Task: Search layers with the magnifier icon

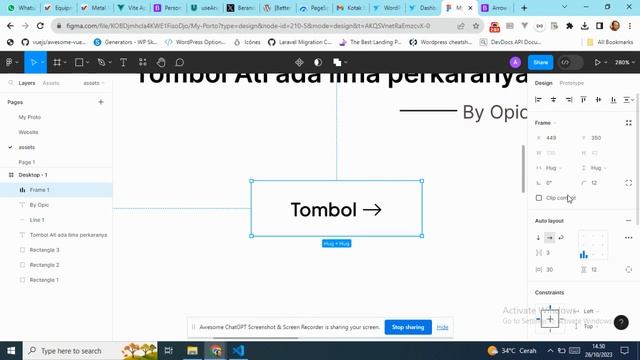Action: (11, 83)
